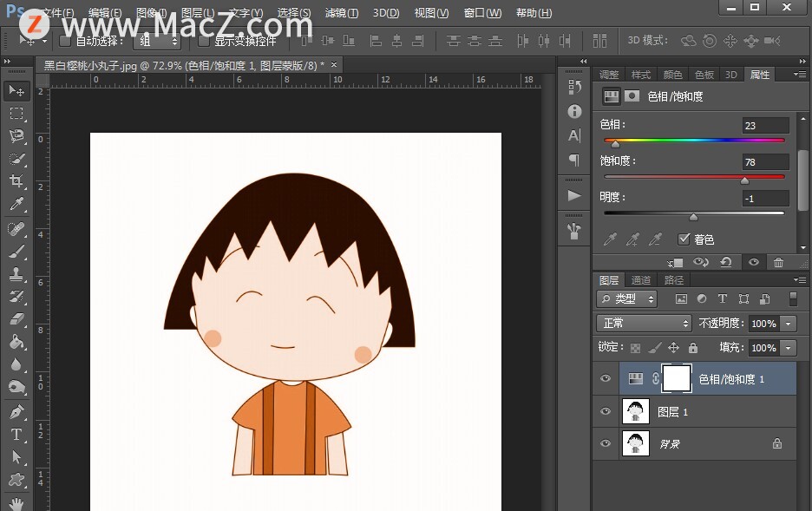Hide the 背景 layer
Image resolution: width=812 pixels, height=511 pixels.
coord(606,443)
